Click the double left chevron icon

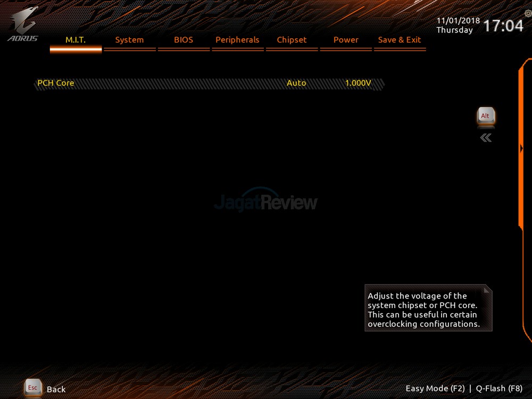click(x=486, y=138)
